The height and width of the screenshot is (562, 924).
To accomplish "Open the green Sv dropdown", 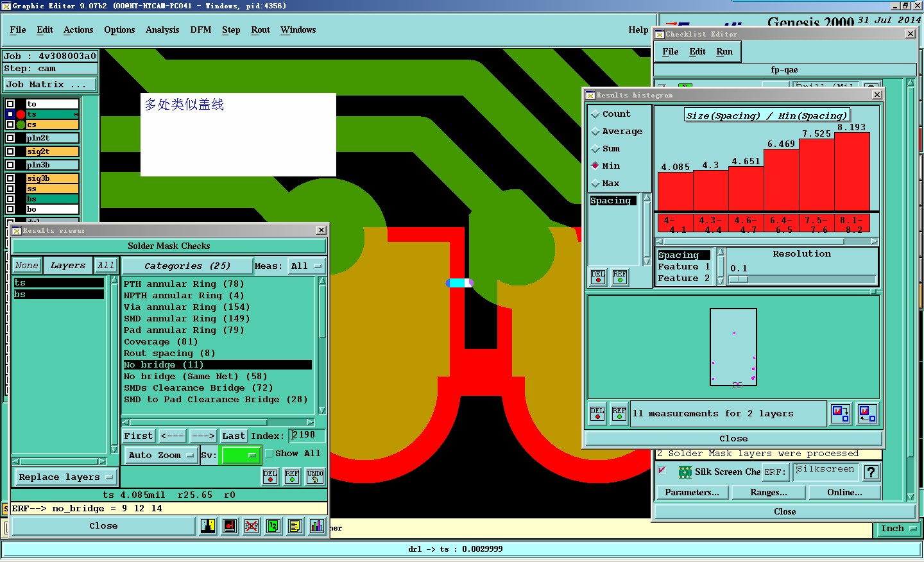I will (x=240, y=456).
